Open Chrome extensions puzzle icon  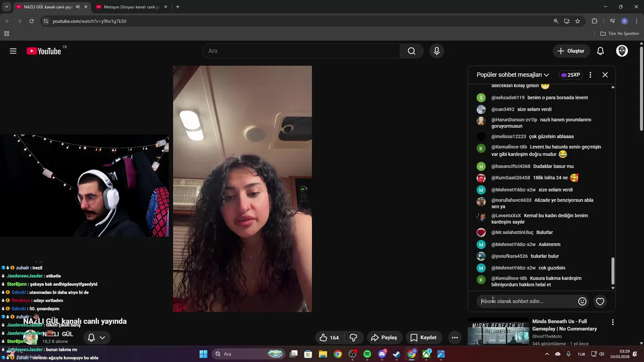click(595, 21)
